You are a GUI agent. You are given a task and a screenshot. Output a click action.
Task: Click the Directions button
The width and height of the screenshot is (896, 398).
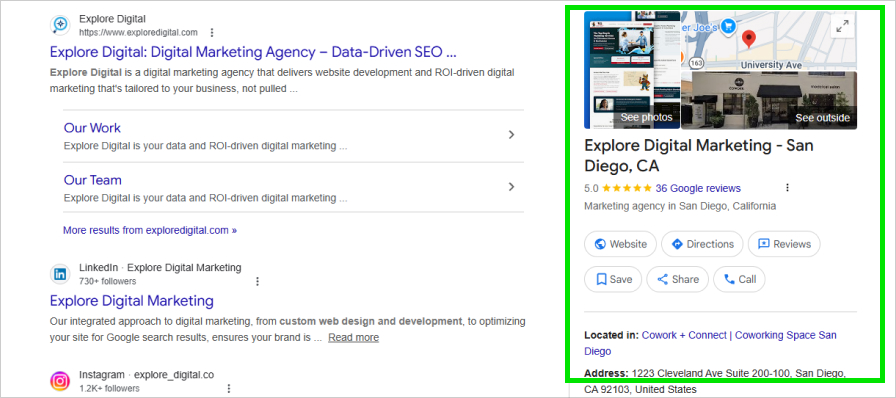[x=702, y=244]
